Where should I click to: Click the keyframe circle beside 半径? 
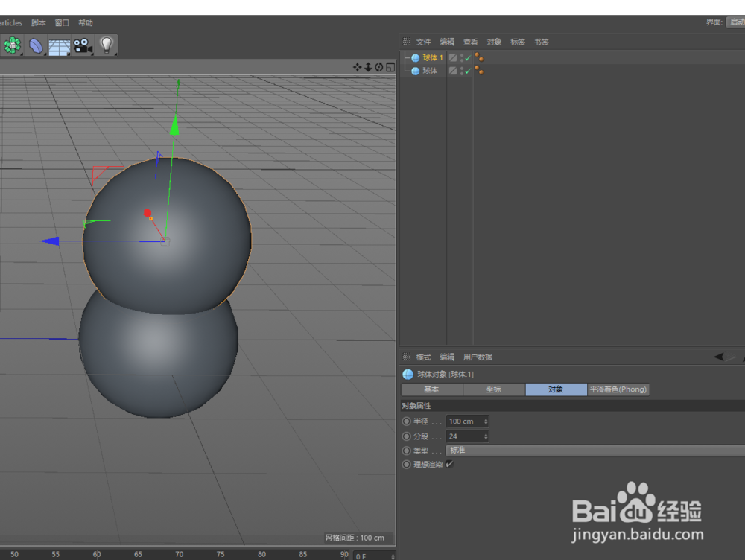tap(406, 421)
